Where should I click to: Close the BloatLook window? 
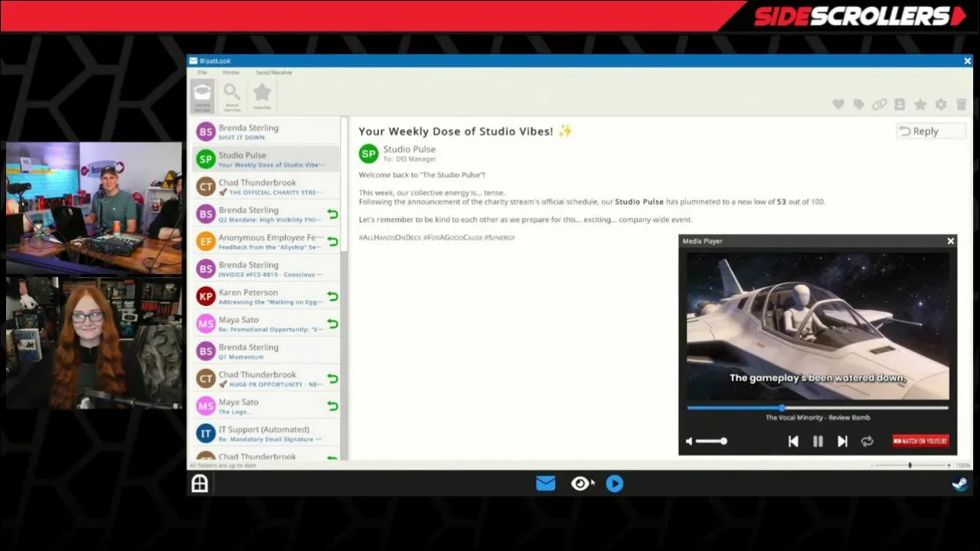tap(967, 60)
